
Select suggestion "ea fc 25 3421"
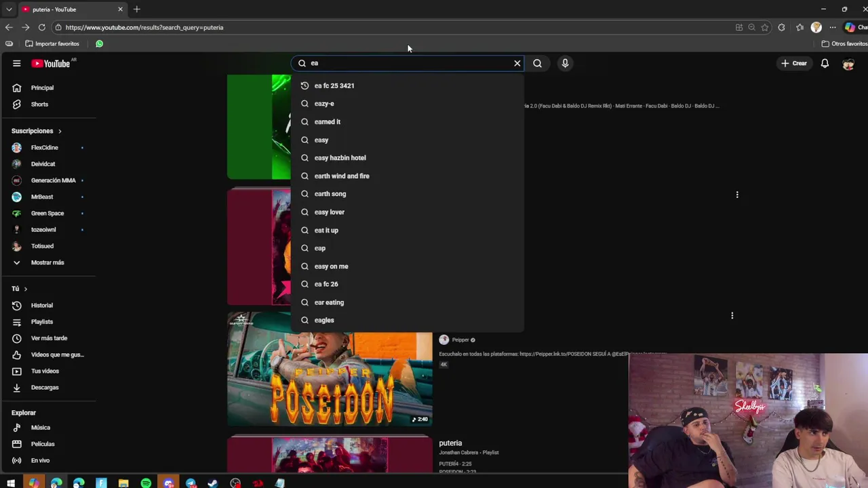click(x=407, y=85)
